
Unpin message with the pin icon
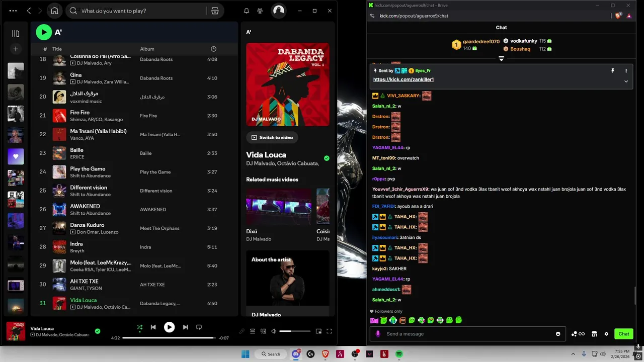[x=613, y=71]
